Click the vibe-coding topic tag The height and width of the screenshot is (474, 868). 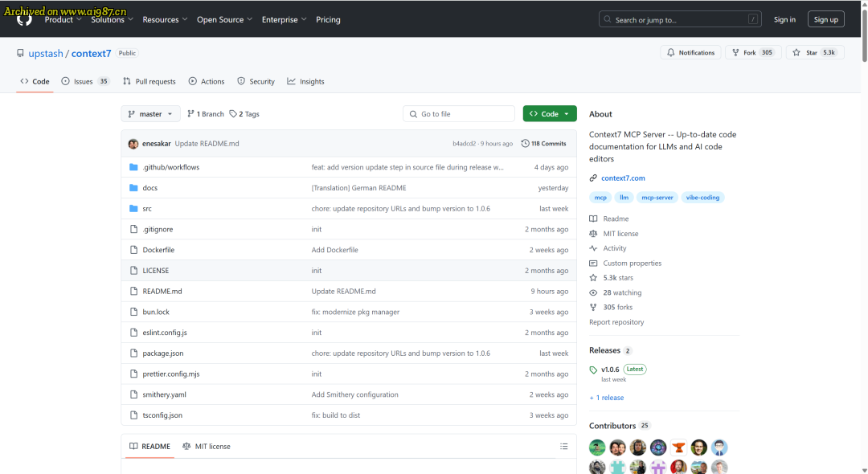(702, 198)
